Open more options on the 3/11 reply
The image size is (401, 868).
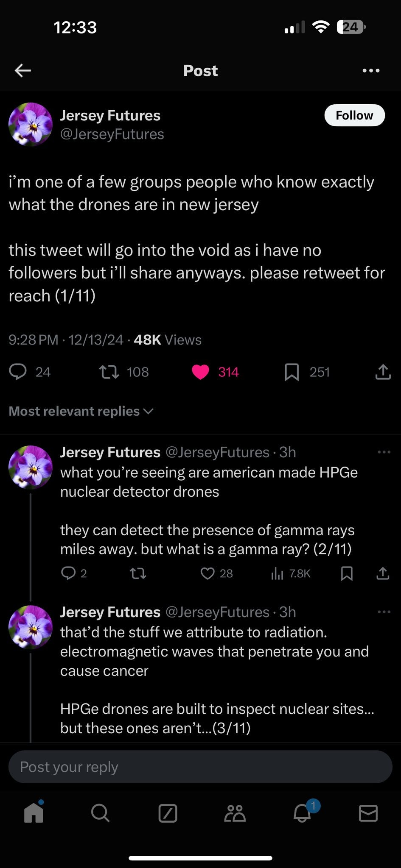click(x=384, y=612)
